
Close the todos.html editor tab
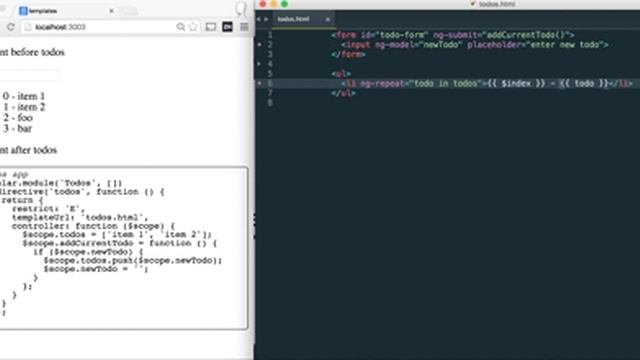coord(327,19)
